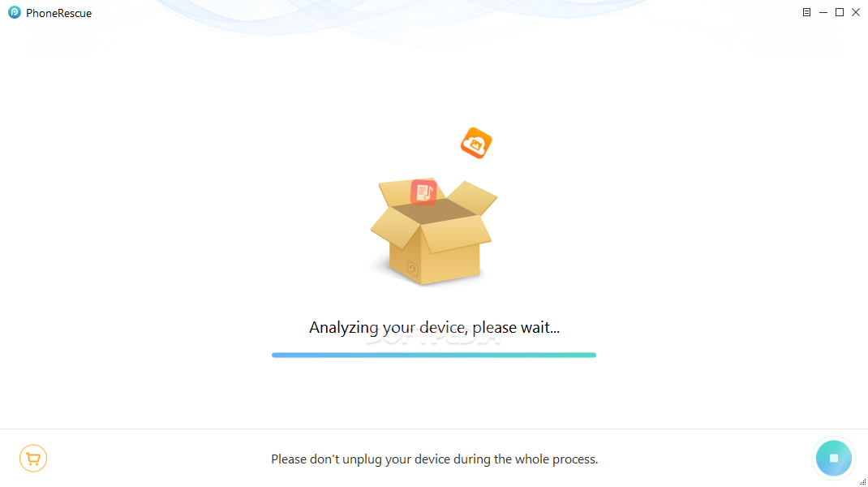
Task: Click the cardboard box illustration
Action: click(434, 231)
